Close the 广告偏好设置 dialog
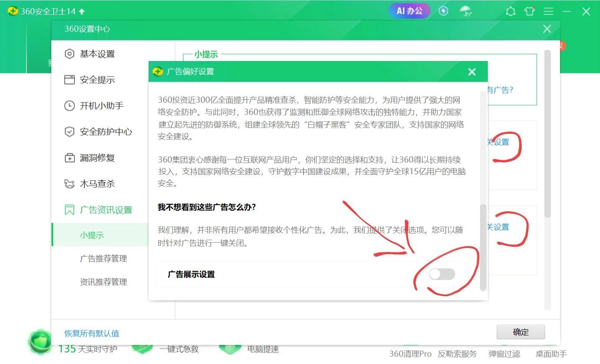 coord(472,72)
